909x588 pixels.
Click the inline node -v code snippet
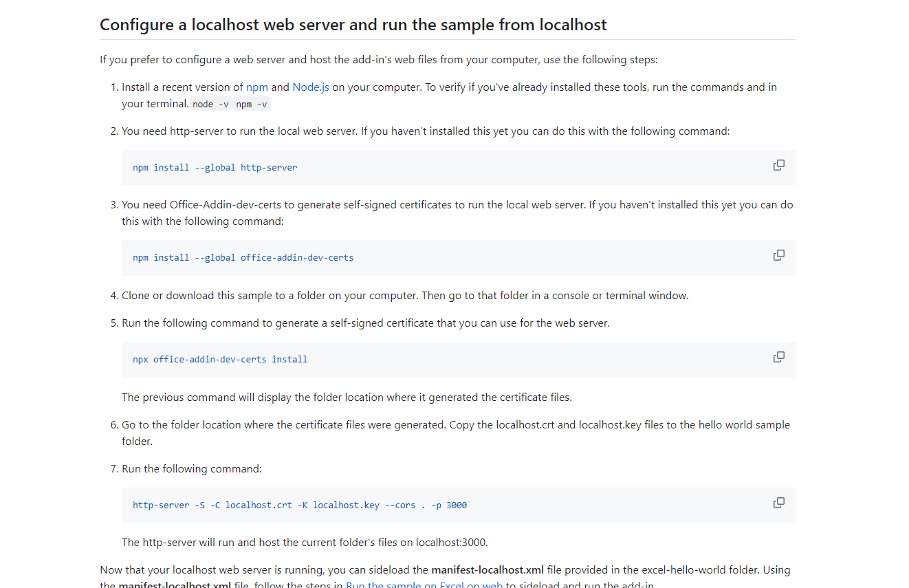(210, 105)
